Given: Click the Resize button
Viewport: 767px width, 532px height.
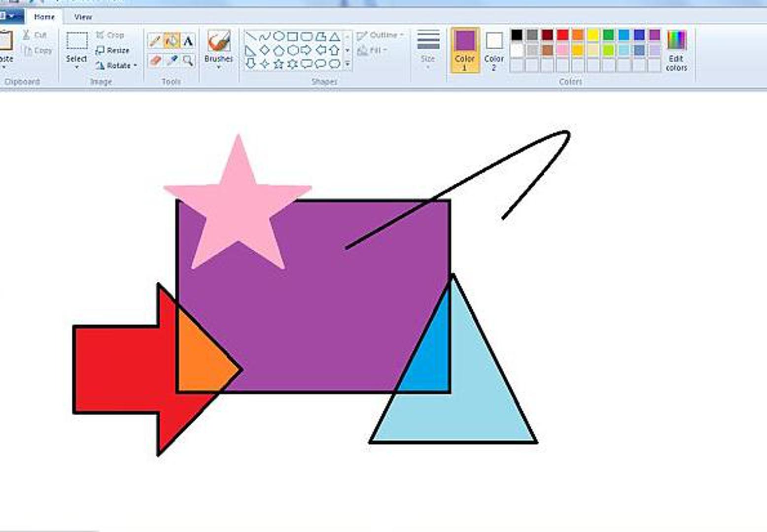Looking at the screenshot, I should pos(112,50).
